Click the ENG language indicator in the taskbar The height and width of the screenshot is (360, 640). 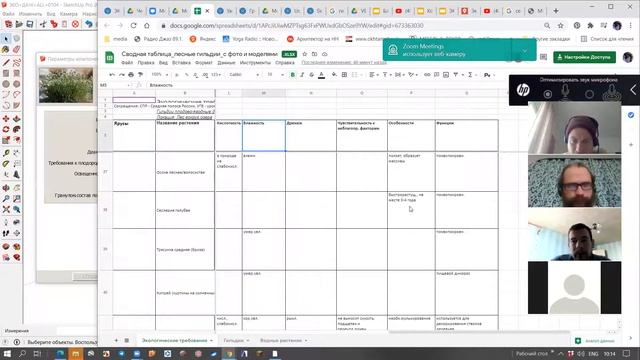click(x=593, y=354)
